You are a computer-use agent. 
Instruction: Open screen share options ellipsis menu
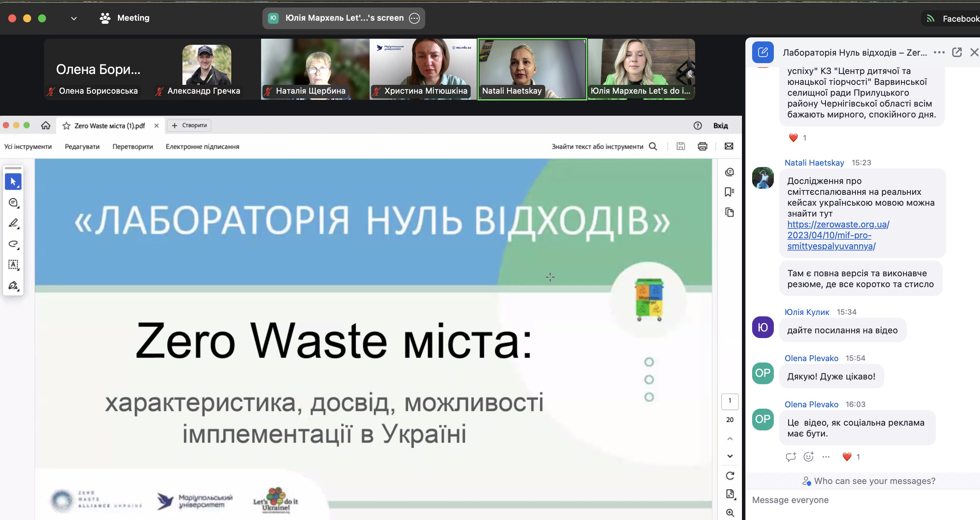click(x=414, y=18)
